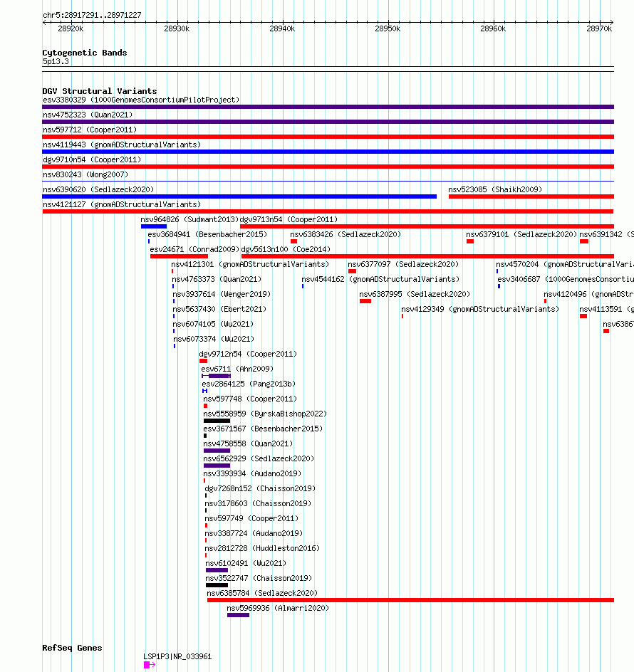Click the black bar of nsv5558959 (ByrskaBishop2022)
Viewport: 634px width, 672px height.
217,421
